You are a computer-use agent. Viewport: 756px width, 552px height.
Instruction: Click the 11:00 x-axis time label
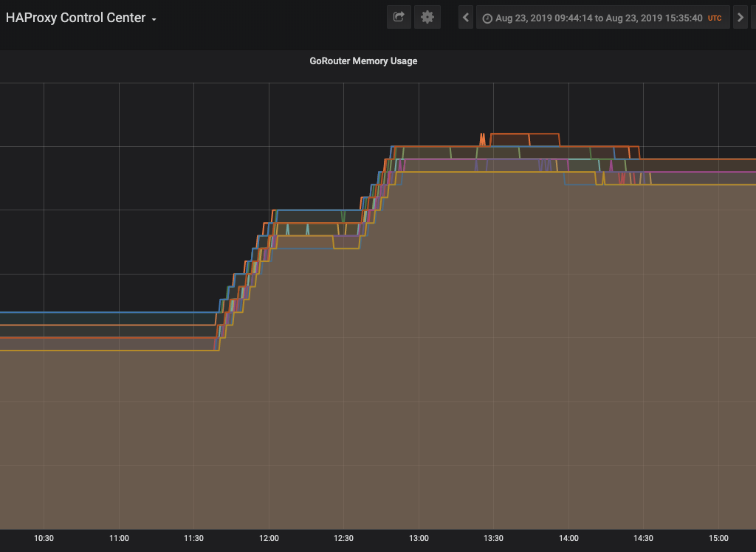pyautogui.click(x=119, y=538)
